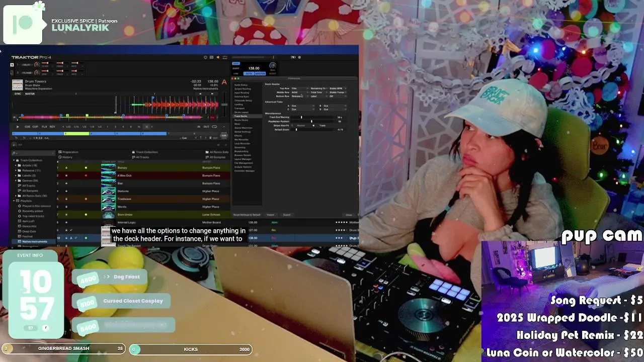Viewport: 644px width, 362px height.
Task: Select the Stripe View Fit Track radio
Action: [x=313, y=126]
